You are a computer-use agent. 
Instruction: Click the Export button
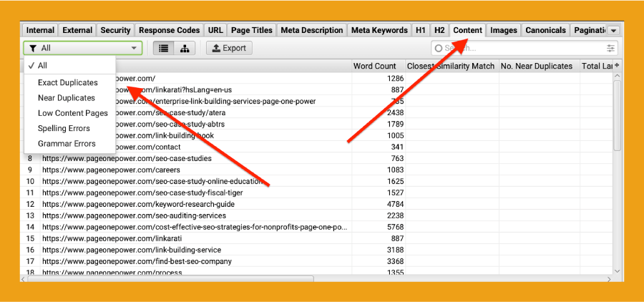(x=229, y=48)
